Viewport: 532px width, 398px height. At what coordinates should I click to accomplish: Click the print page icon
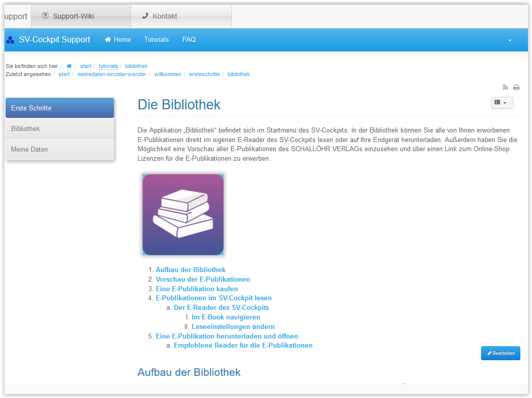coord(516,87)
